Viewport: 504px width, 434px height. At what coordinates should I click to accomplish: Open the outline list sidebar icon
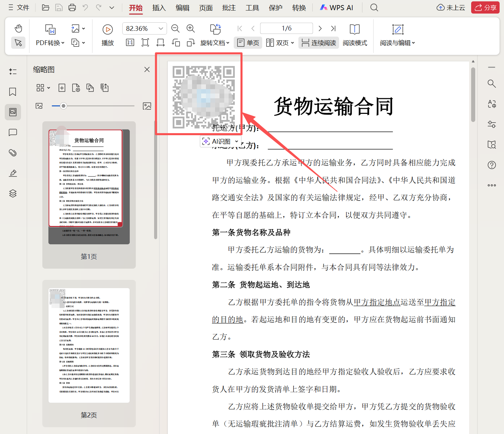coord(13,71)
